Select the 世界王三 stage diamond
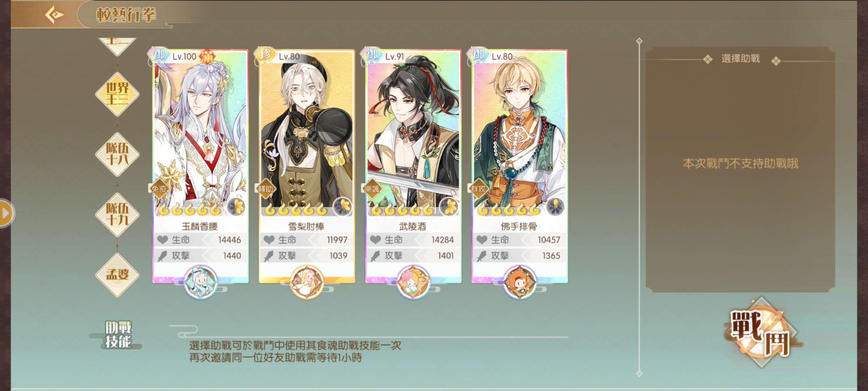The width and height of the screenshot is (868, 391). [117, 94]
